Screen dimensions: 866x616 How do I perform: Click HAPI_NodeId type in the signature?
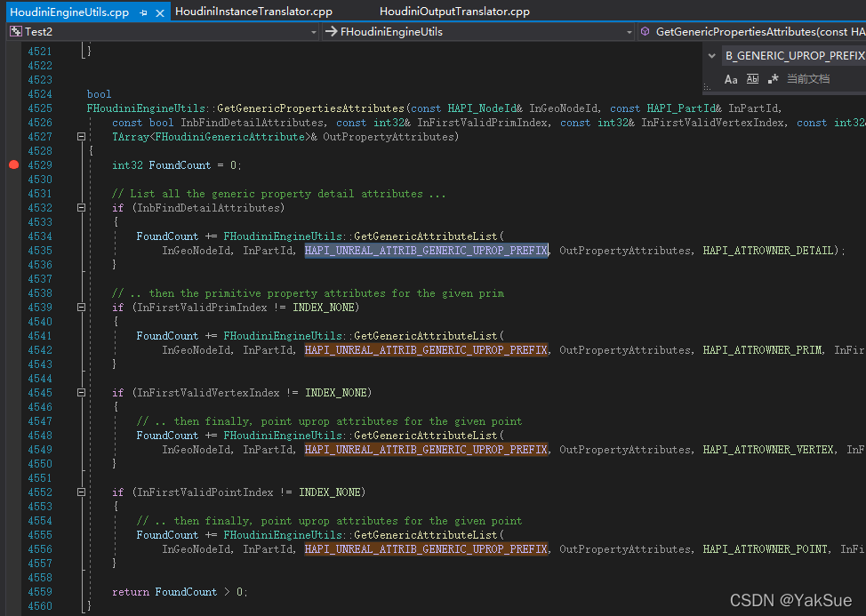tap(482, 108)
